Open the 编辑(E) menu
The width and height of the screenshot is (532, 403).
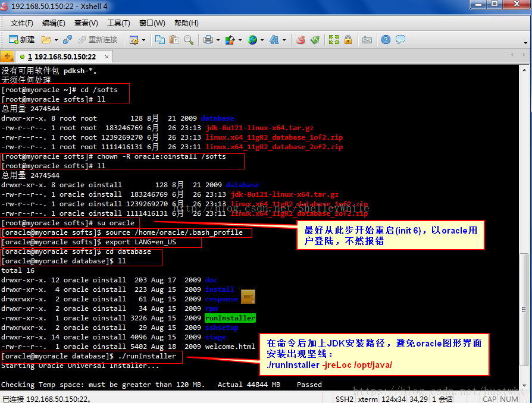tap(54, 23)
